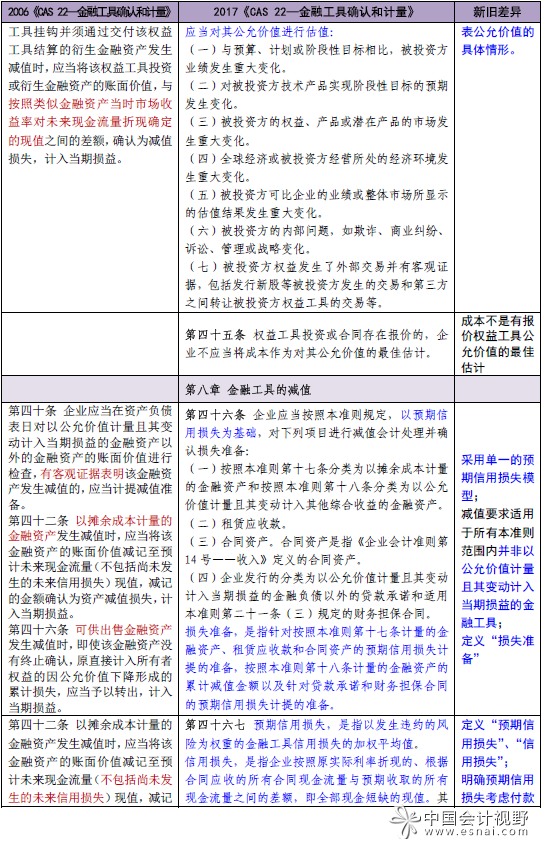Click the blue line "应当对其公允价值进行估值:"

(259, 32)
